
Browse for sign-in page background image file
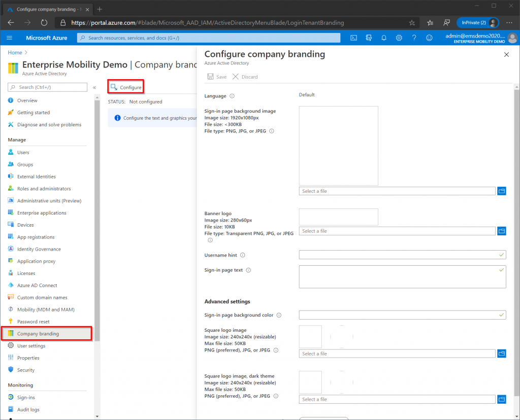502,191
